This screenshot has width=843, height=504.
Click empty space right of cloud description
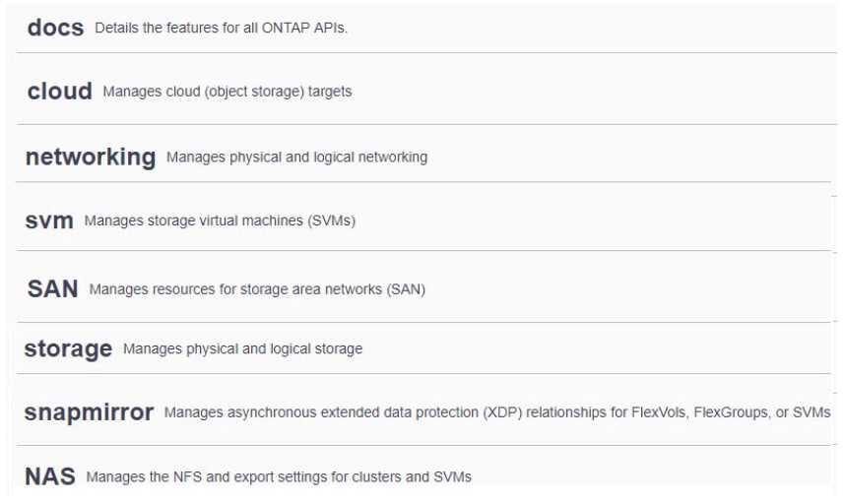click(x=591, y=92)
